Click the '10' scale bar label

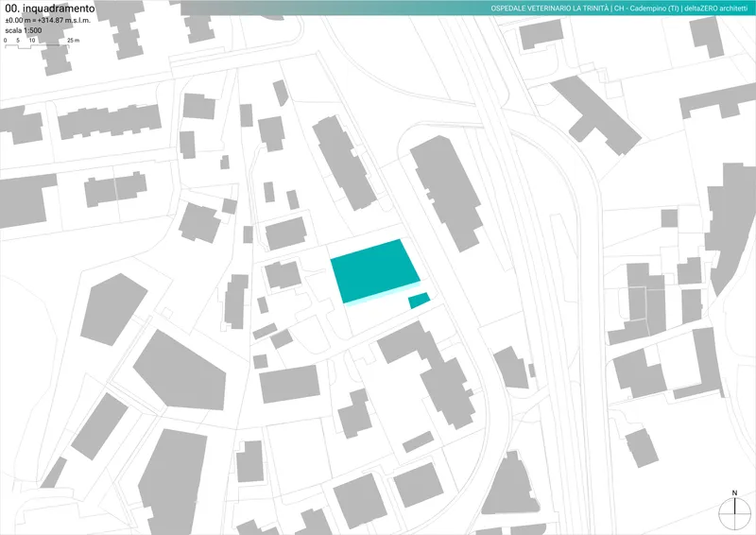(x=32, y=41)
